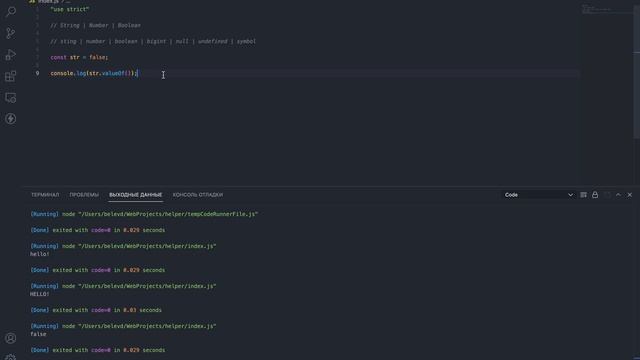Click the tempCodeRunnerFile.js running line in output

144,214
